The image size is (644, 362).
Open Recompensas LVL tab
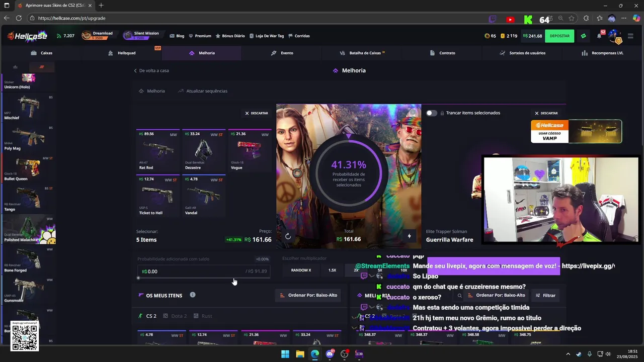[602, 53]
